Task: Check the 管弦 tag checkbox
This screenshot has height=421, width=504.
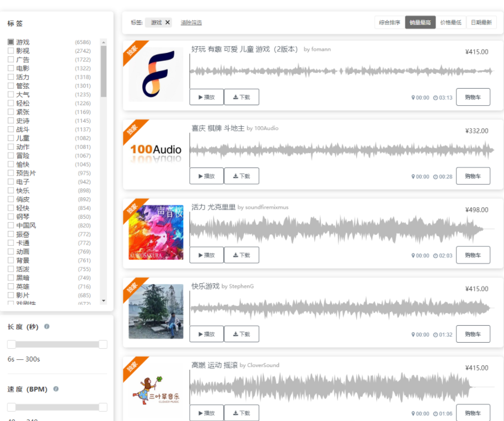Action: [10, 85]
